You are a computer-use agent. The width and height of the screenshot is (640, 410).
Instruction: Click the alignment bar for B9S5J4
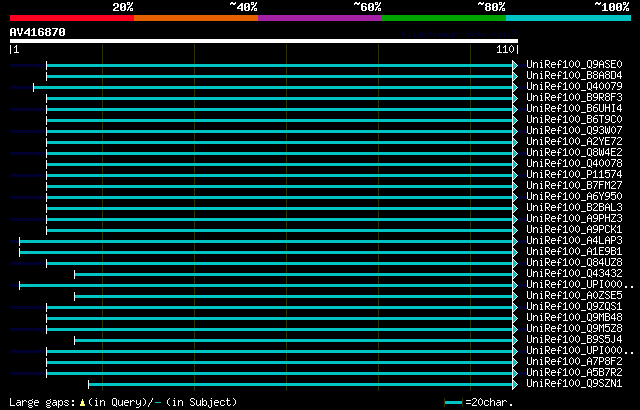click(296, 341)
